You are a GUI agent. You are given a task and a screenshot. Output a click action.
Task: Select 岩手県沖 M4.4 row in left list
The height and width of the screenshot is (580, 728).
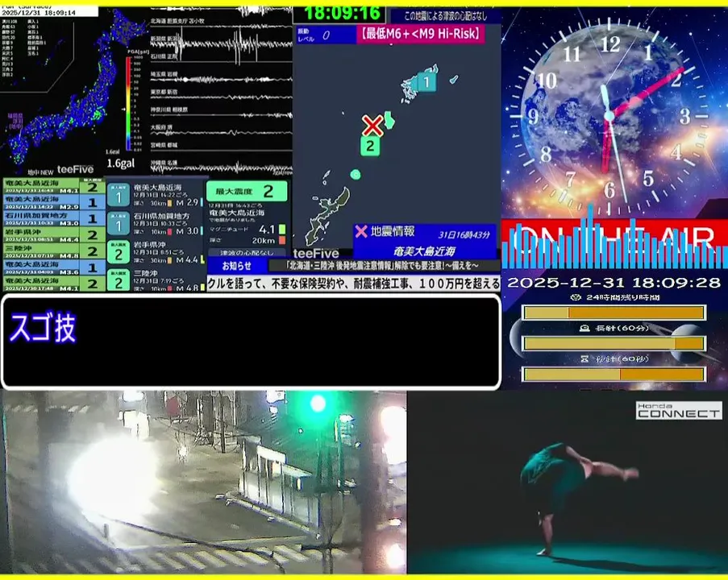coord(54,234)
